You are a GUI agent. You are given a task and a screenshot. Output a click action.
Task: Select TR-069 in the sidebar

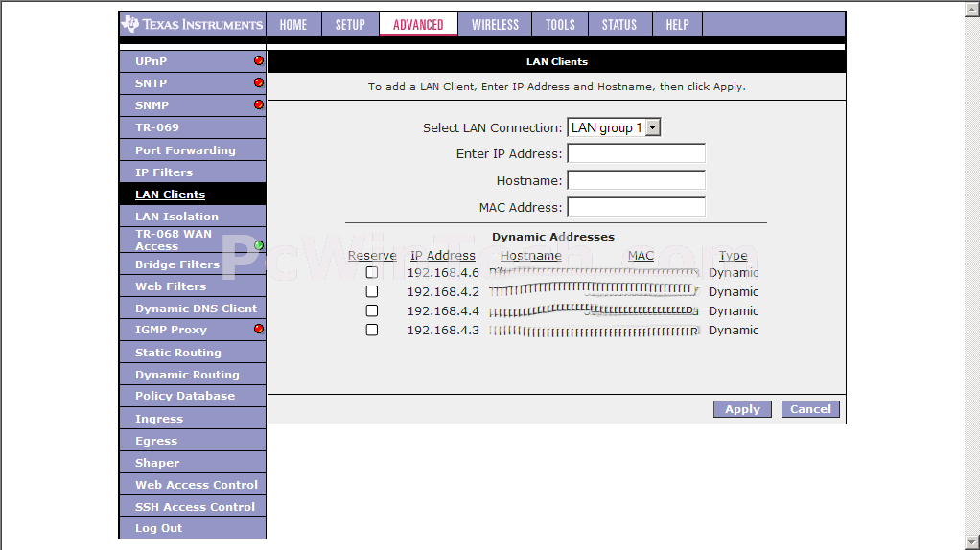(x=193, y=127)
